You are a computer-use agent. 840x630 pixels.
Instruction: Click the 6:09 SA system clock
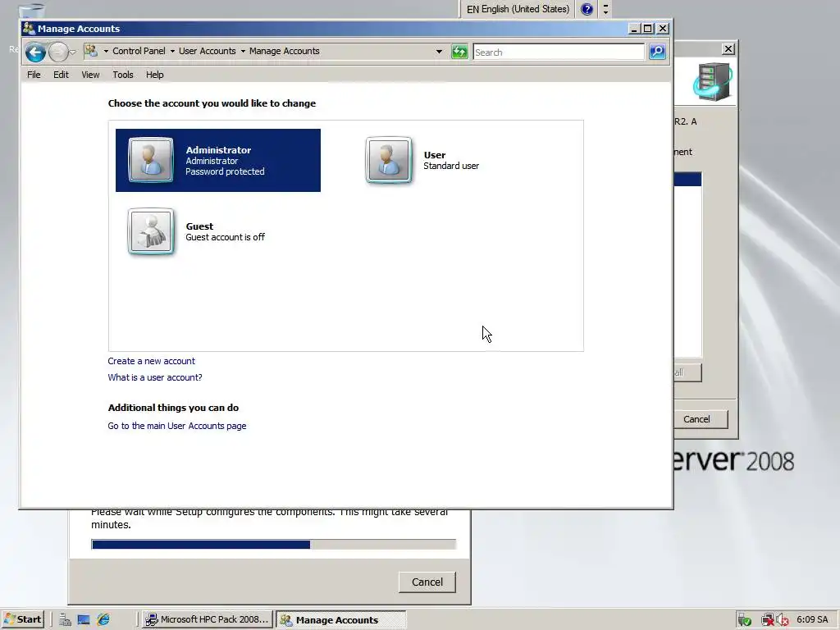pyautogui.click(x=812, y=619)
